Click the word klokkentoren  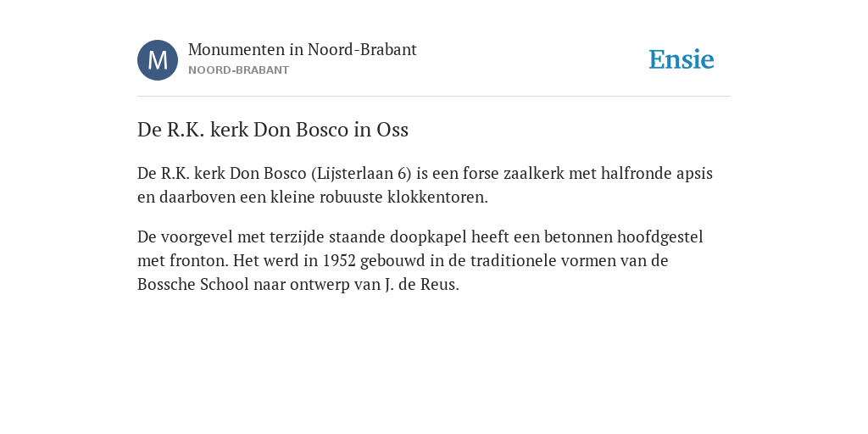tap(437, 198)
